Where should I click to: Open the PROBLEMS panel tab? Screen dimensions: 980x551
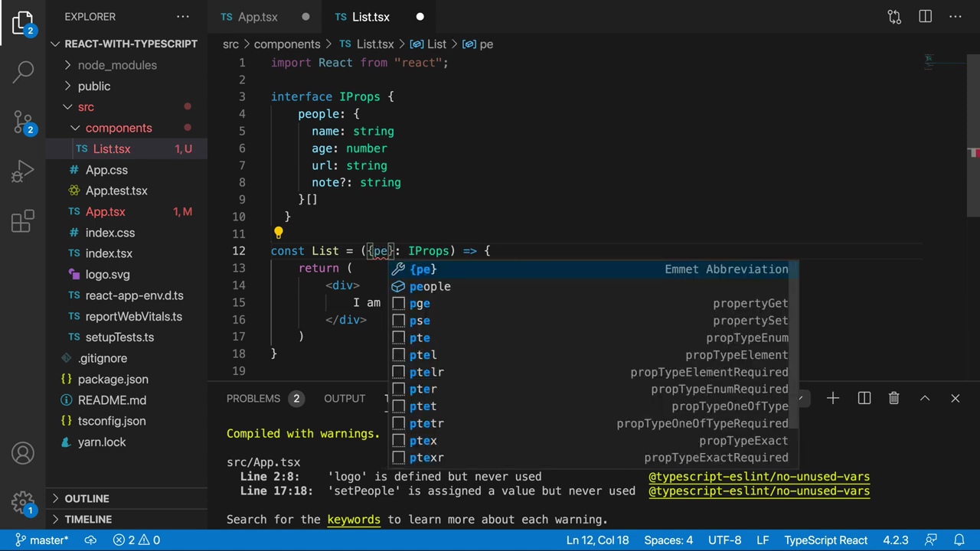(x=253, y=398)
